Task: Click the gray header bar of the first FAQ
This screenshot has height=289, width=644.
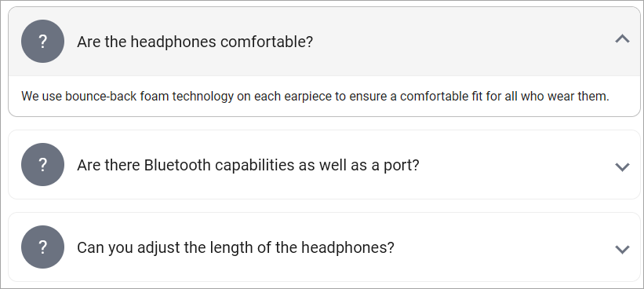Action: pyautogui.click(x=324, y=41)
